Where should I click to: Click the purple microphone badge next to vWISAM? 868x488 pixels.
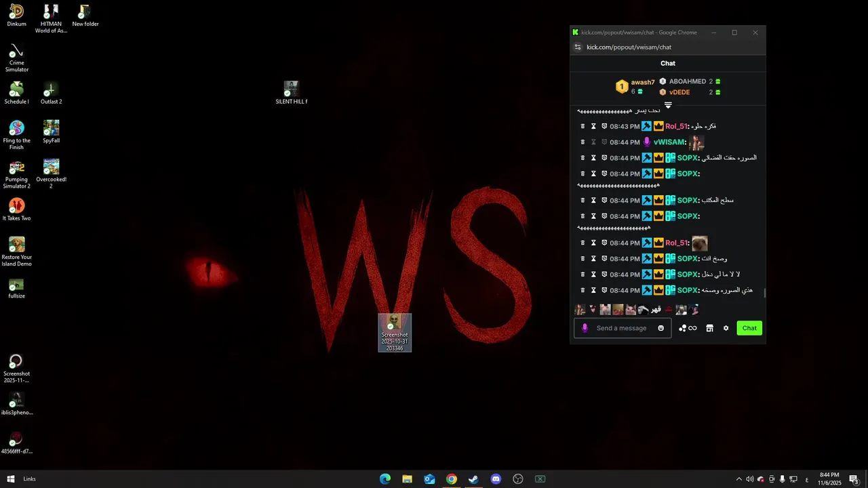(647, 142)
